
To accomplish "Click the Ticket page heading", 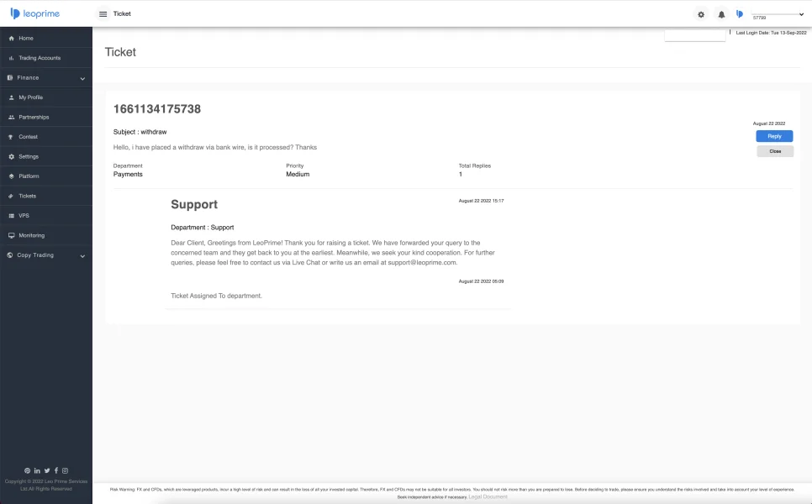I will [x=120, y=52].
